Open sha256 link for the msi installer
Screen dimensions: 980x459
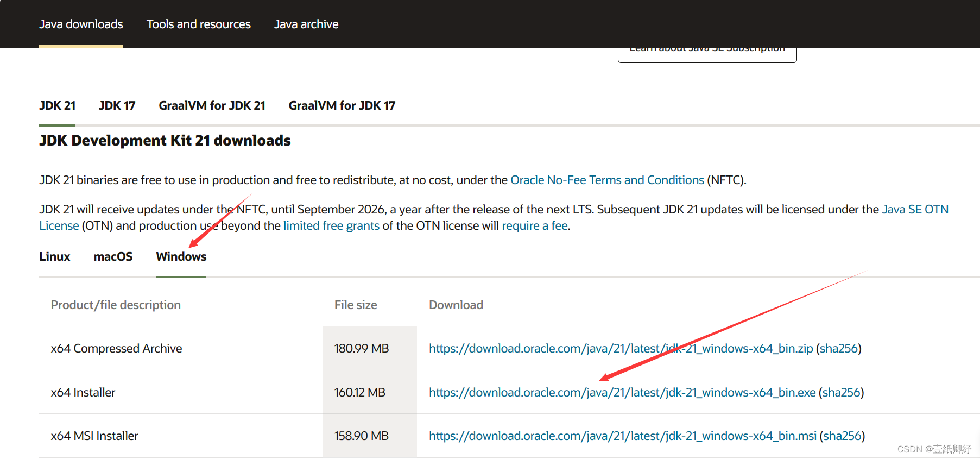point(842,436)
